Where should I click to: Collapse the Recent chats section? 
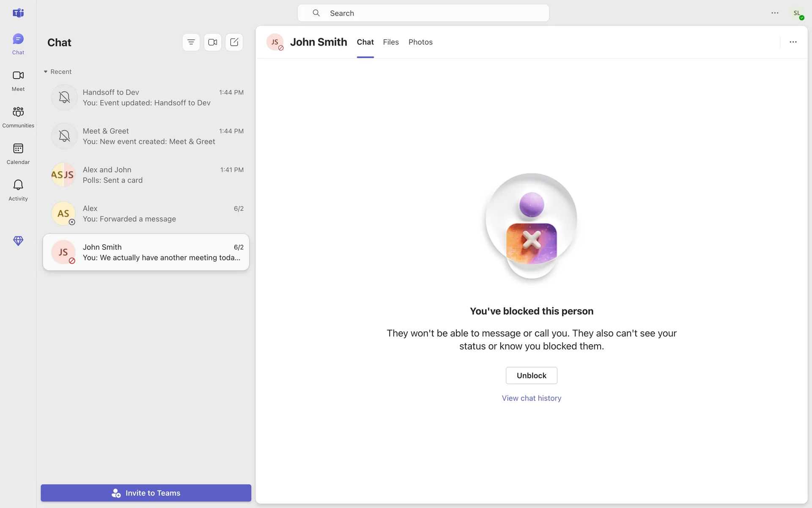point(46,72)
